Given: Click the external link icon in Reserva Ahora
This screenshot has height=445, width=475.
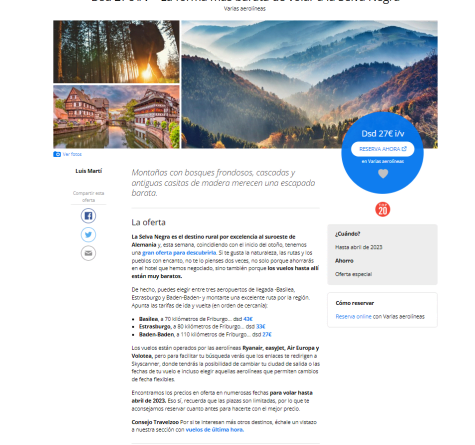Looking at the screenshot, I should click(404, 149).
